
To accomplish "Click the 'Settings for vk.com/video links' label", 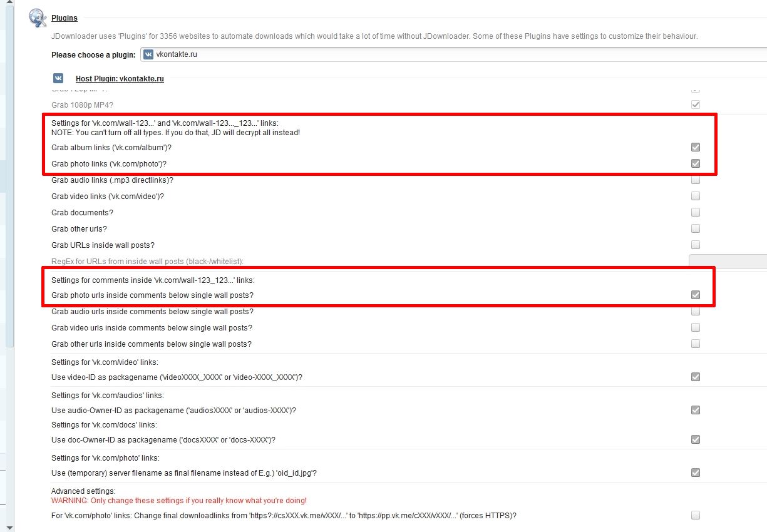I will click(105, 362).
